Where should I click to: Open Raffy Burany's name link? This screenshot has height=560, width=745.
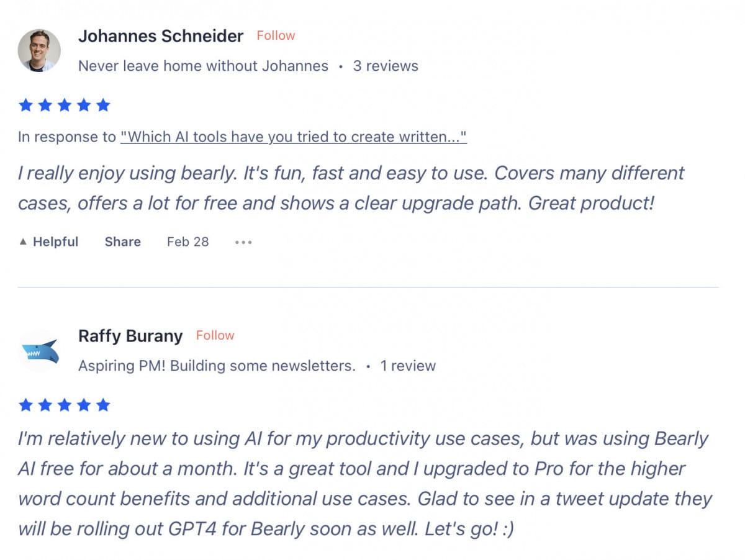(x=130, y=336)
